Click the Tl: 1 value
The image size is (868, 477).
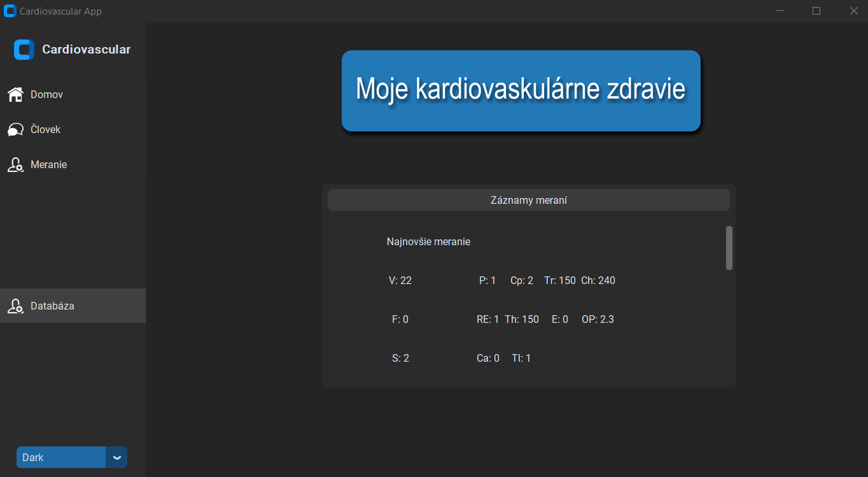521,358
